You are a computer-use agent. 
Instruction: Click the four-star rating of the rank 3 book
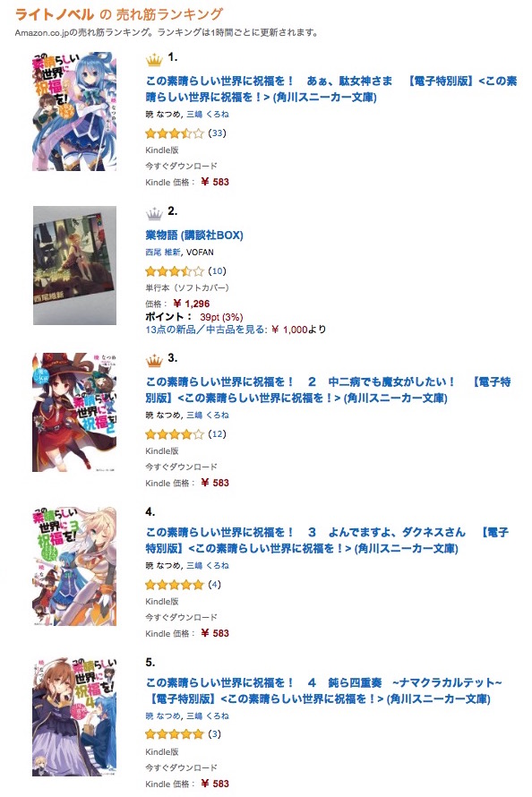point(175,434)
